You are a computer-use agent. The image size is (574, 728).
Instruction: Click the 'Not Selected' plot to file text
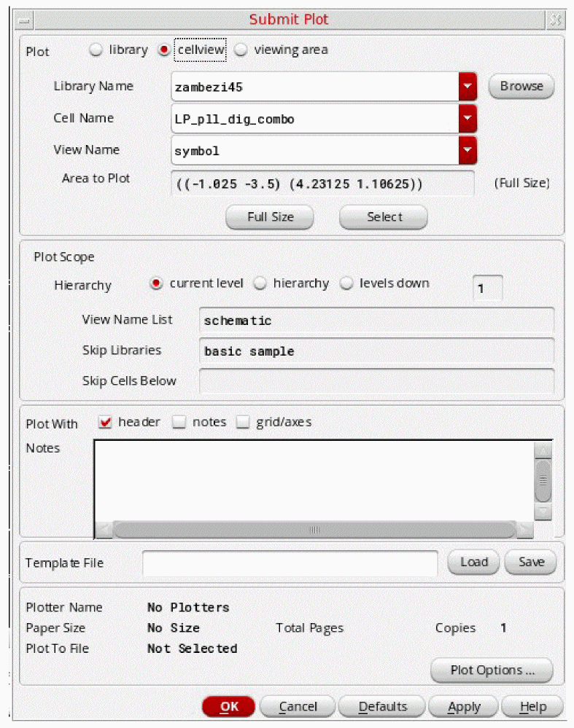pyautogui.click(x=192, y=649)
